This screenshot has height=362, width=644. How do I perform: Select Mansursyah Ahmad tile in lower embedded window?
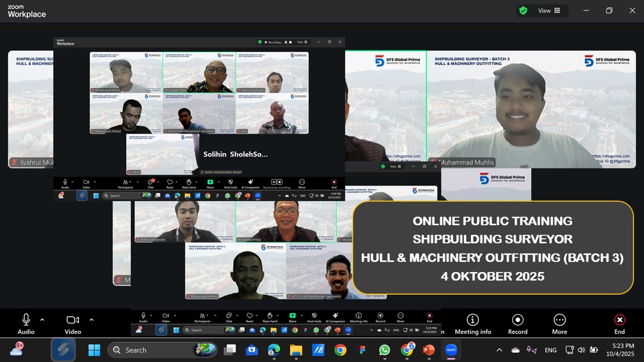236,271
